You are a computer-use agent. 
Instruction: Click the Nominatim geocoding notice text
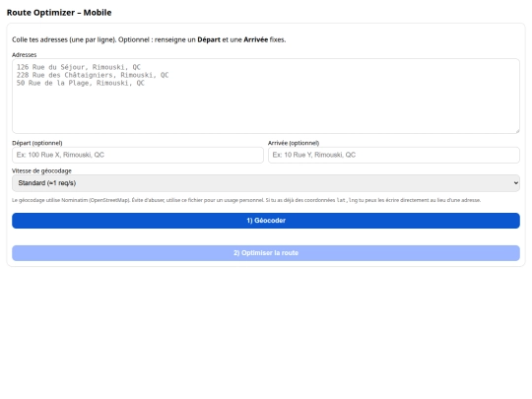click(246, 200)
